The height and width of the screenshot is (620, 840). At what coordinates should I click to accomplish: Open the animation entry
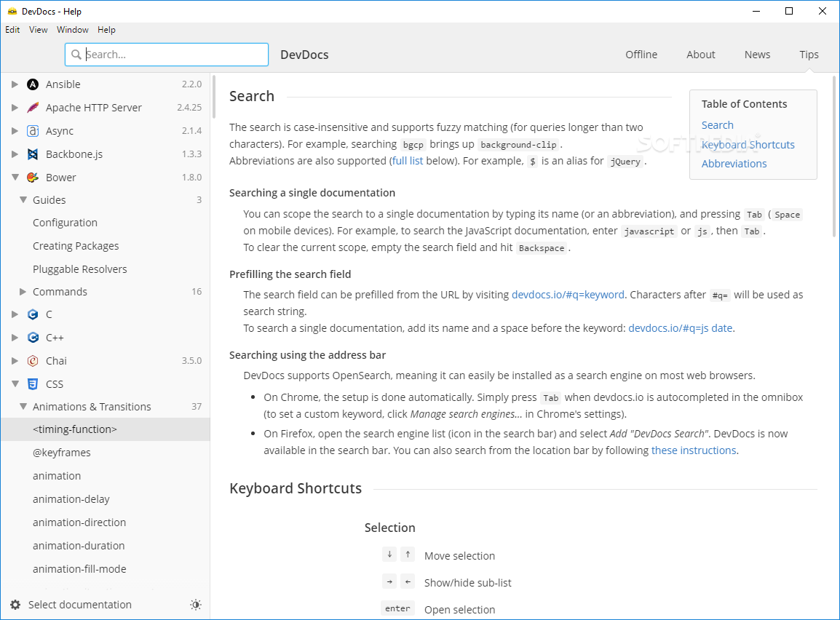tap(106, 476)
